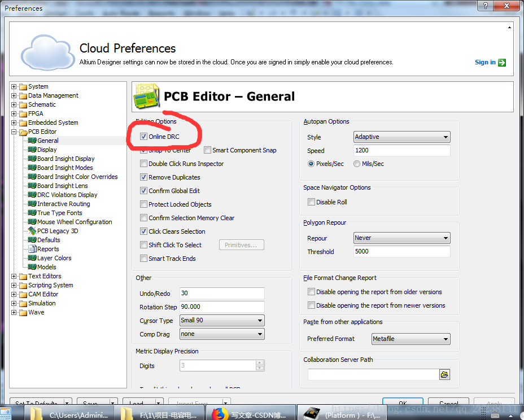Open the Polygon Repour dropdown

[x=401, y=238]
